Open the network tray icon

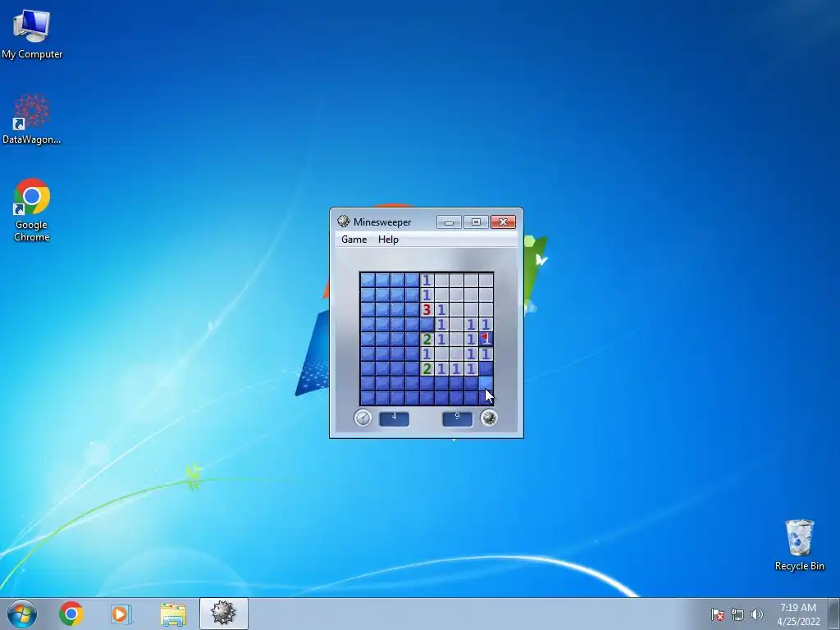point(737,614)
